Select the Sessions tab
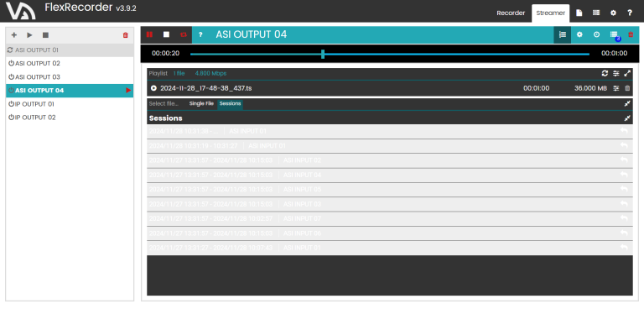This screenshot has width=644, height=309. 230,103
